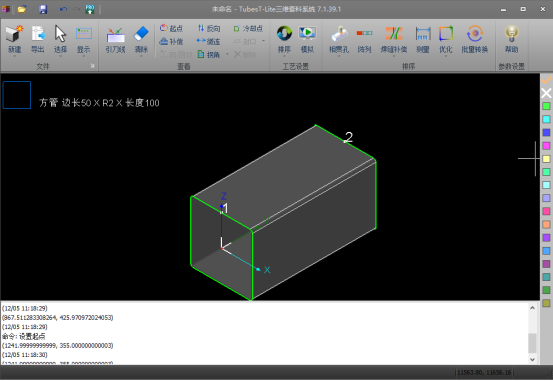Expand the 选择 (Select) dropdown
The width and height of the screenshot is (553, 381).
point(60,56)
